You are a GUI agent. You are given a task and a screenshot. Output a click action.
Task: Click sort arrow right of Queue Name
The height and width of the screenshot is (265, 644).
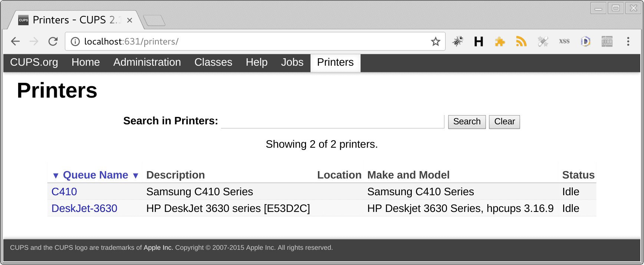click(x=136, y=176)
